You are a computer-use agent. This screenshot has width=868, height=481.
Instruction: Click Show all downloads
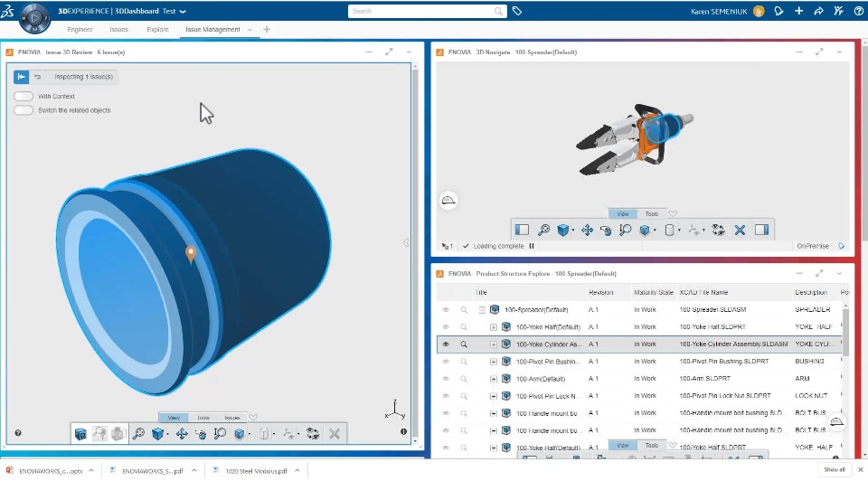click(835, 469)
